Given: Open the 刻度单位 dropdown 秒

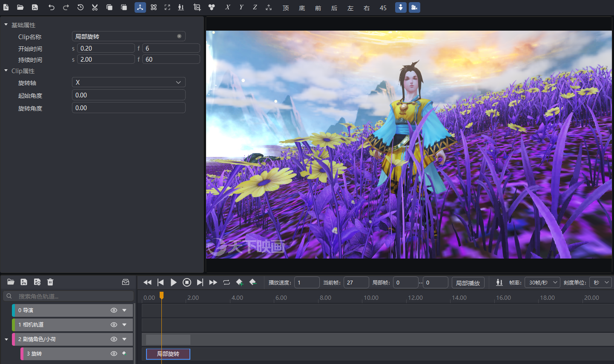Looking at the screenshot, I should tap(600, 282).
